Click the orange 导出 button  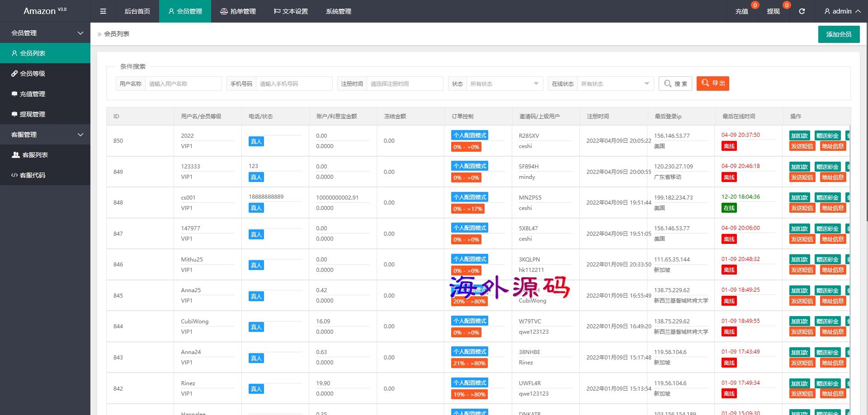pyautogui.click(x=713, y=83)
